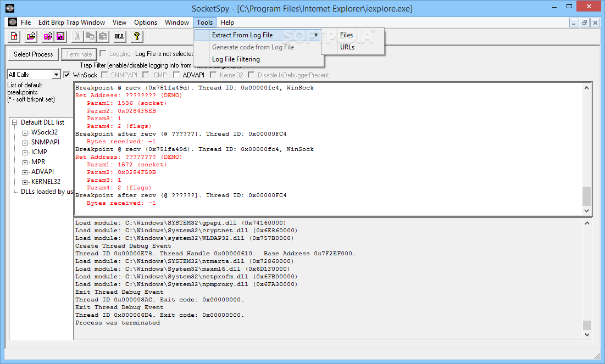Screen dimensions: 605x364
Task: Click the 'Process was terminated' line
Action: (x=118, y=323)
